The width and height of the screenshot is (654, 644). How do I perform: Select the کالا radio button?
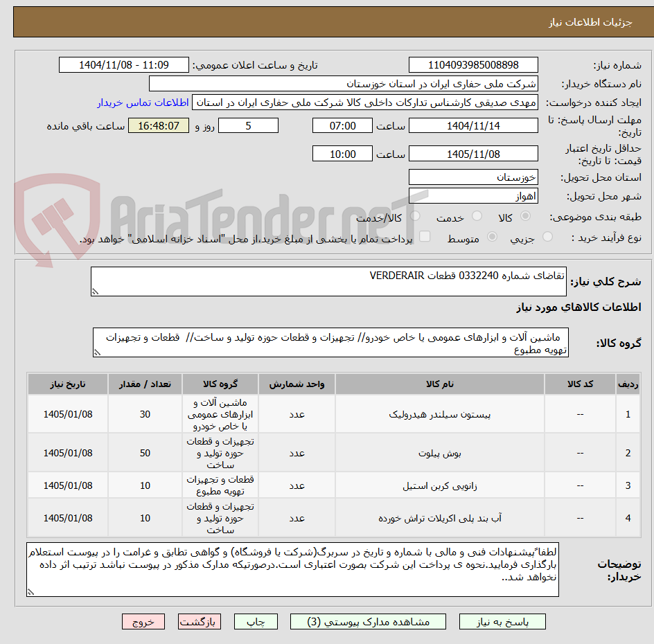point(525,216)
